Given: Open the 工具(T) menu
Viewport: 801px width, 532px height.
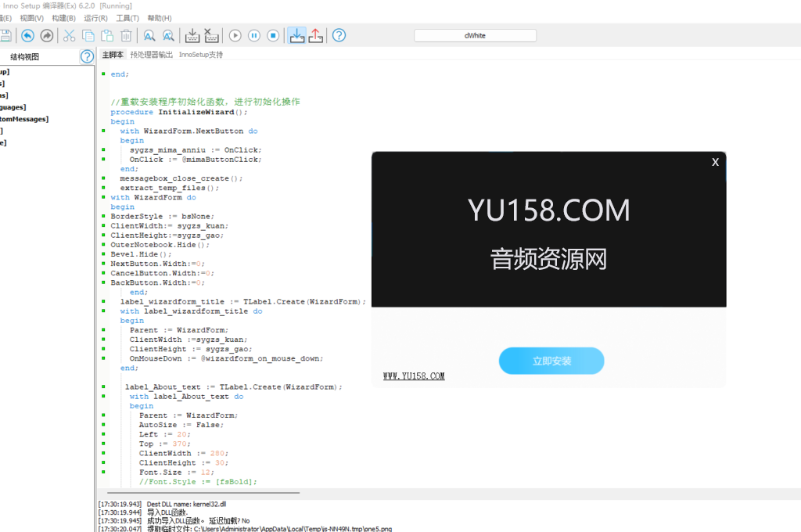Looking at the screenshot, I should [128, 19].
